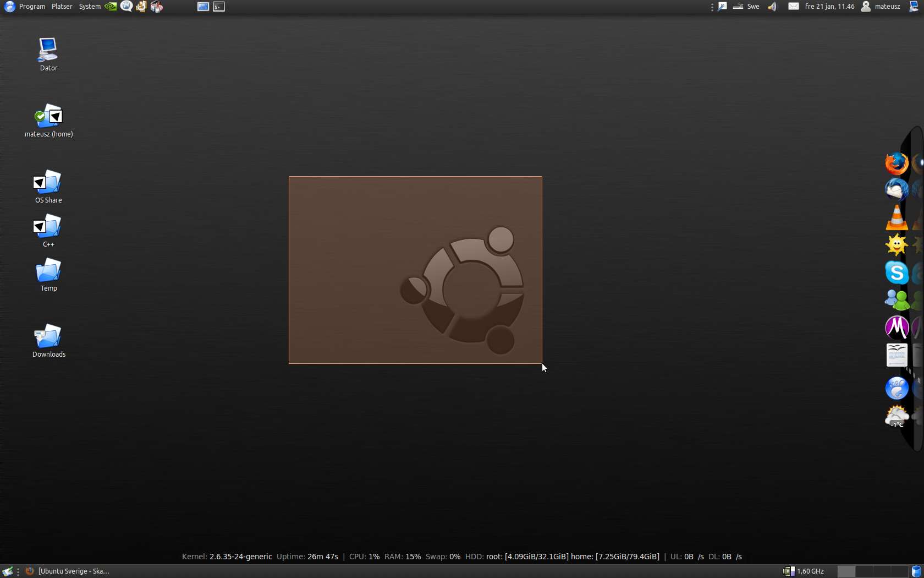Open the two-people messenger icon in dock
The width and height of the screenshot is (924, 578).
tap(897, 300)
